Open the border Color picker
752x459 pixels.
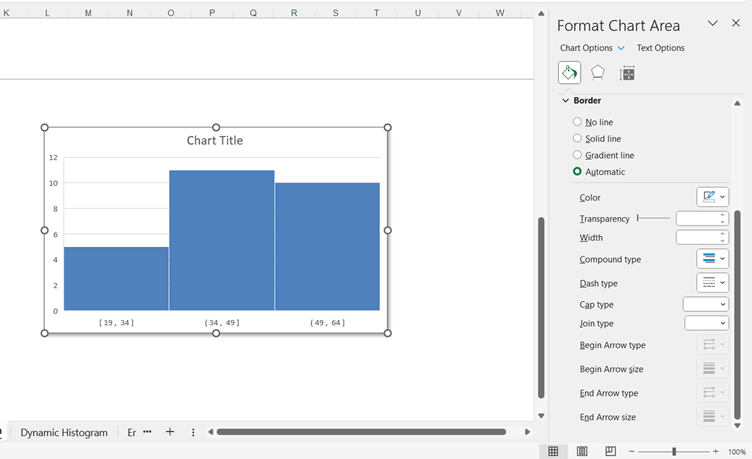[712, 197]
